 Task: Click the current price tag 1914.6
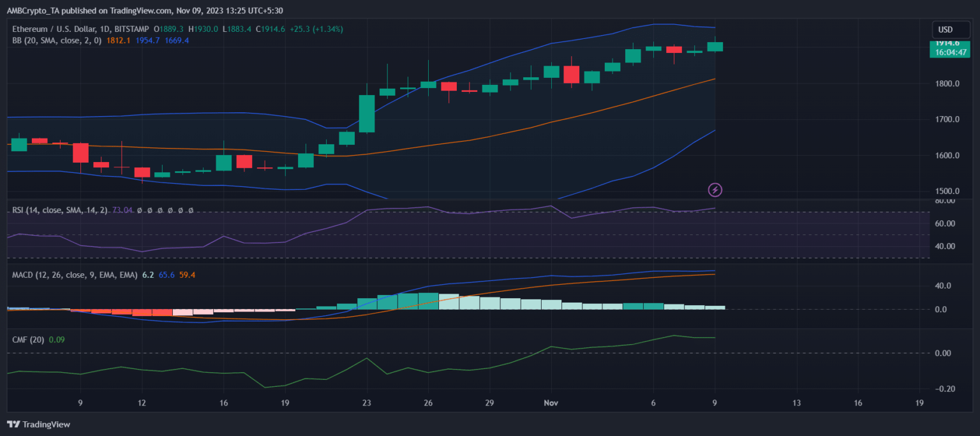point(947,43)
